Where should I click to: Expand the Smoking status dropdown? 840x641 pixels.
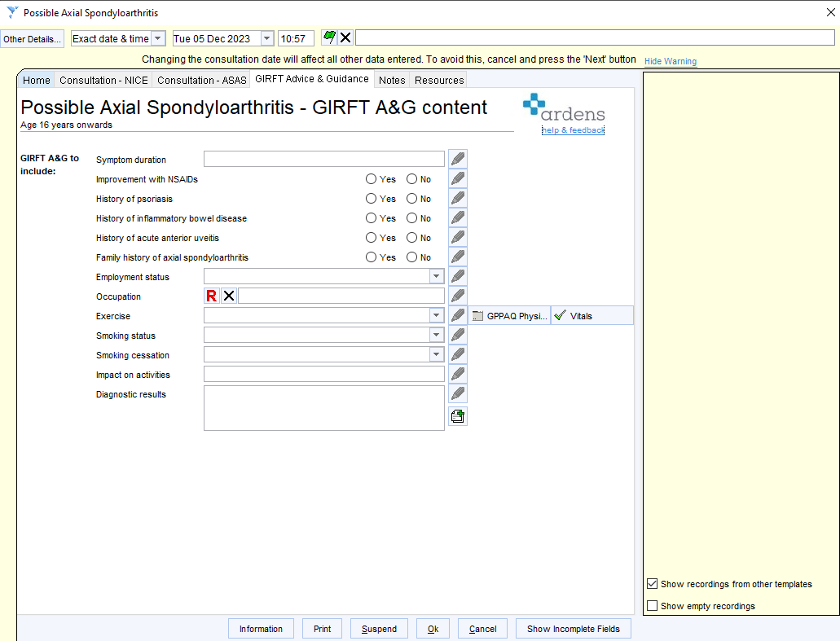coord(437,335)
